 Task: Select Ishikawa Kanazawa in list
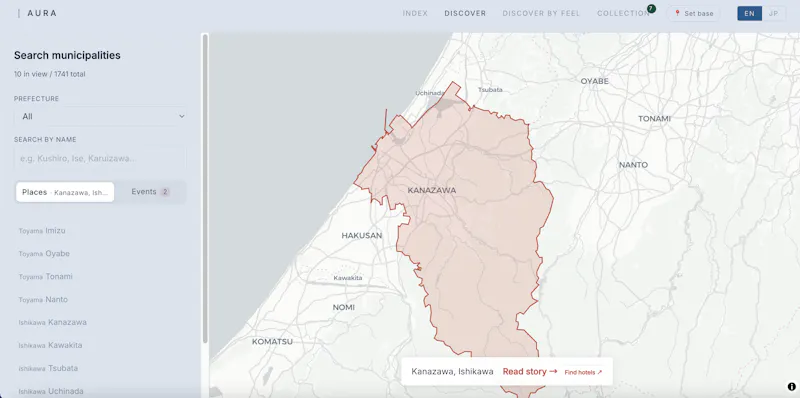(x=53, y=322)
